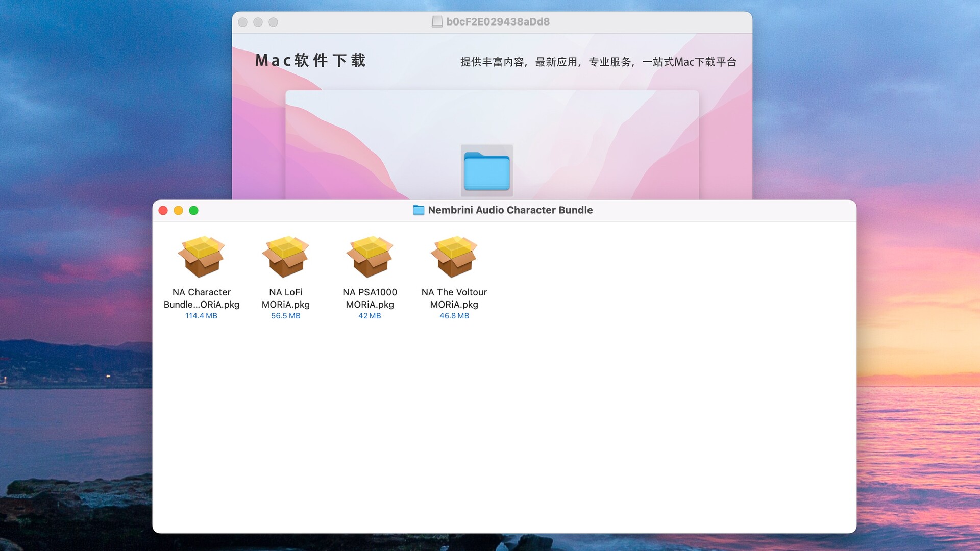Viewport: 980px width, 551px height.
Task: Click the inactive close button of b0cF2E029438aDd8 window
Action: point(243,22)
